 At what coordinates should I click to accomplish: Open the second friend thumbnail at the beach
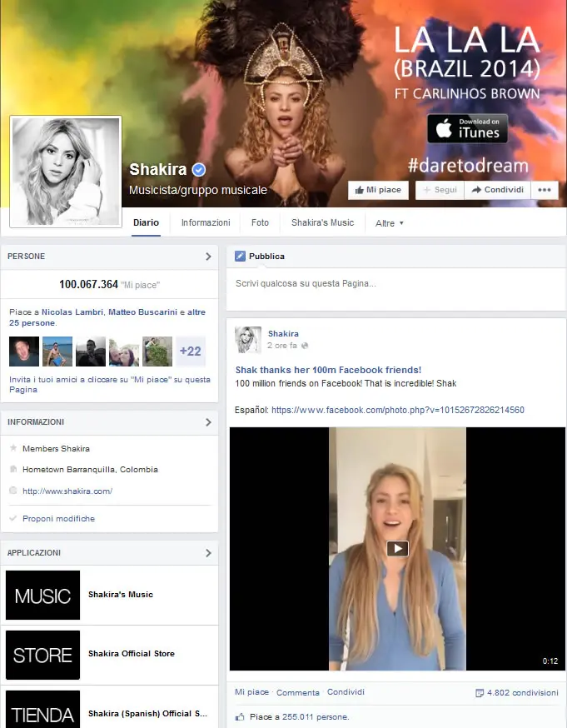[x=57, y=352]
